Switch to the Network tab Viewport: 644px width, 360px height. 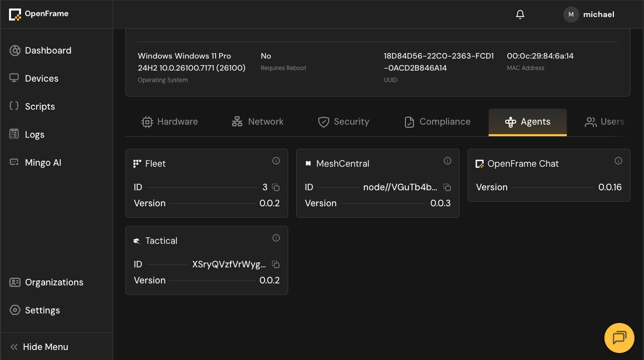pyautogui.click(x=258, y=122)
